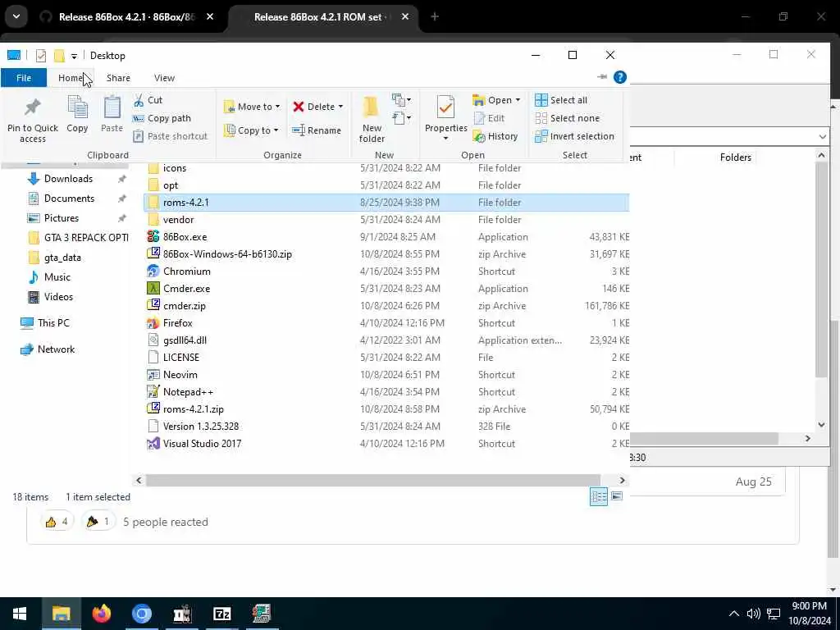
Task: Open Downloads in navigation pane
Action: 68,179
